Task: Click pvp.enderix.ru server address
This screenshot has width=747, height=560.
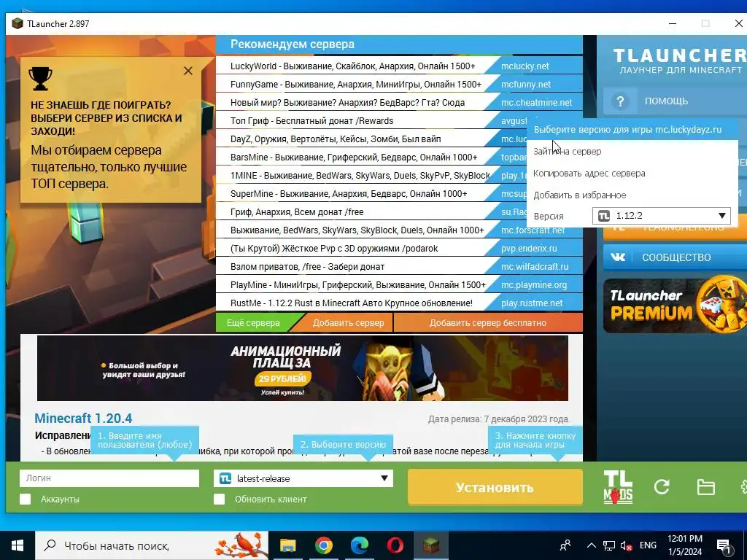Action: [x=529, y=249]
